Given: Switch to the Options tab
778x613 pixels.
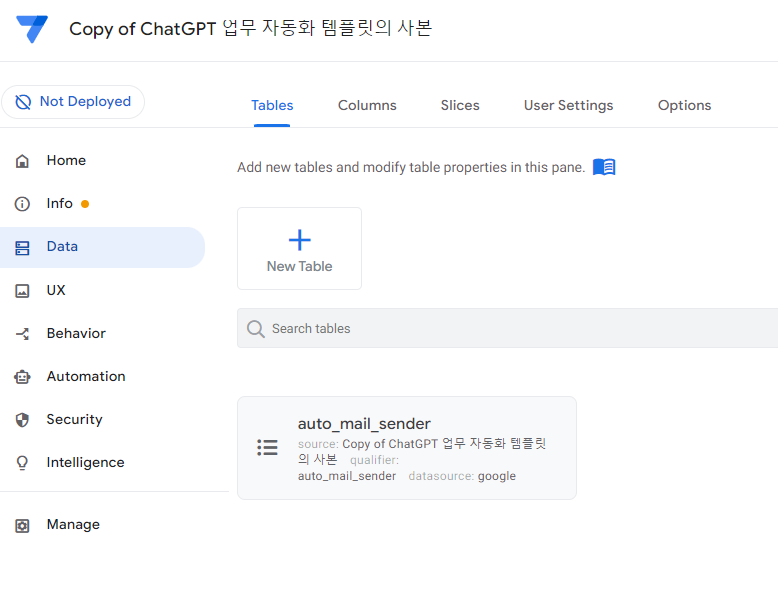Looking at the screenshot, I should pyautogui.click(x=684, y=105).
